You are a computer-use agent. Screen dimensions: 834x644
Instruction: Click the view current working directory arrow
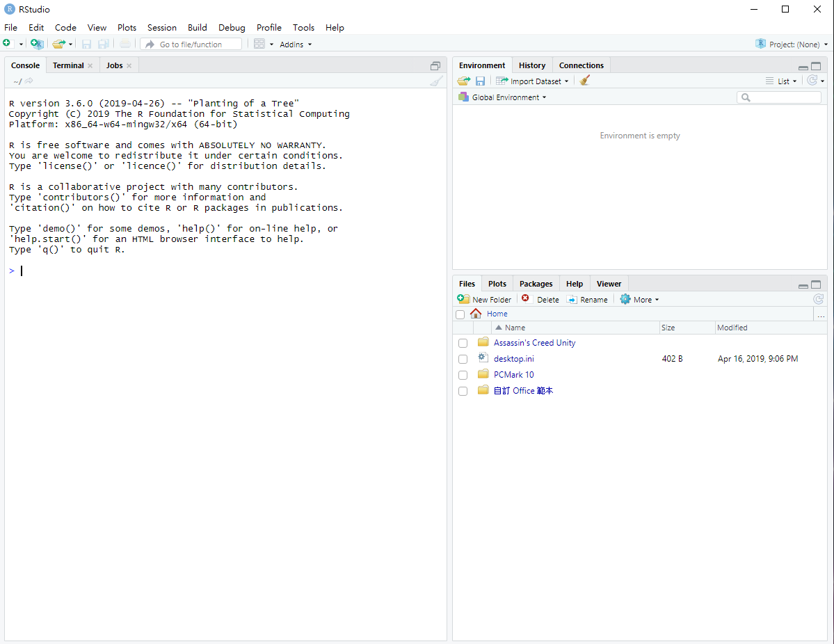pyautogui.click(x=29, y=81)
